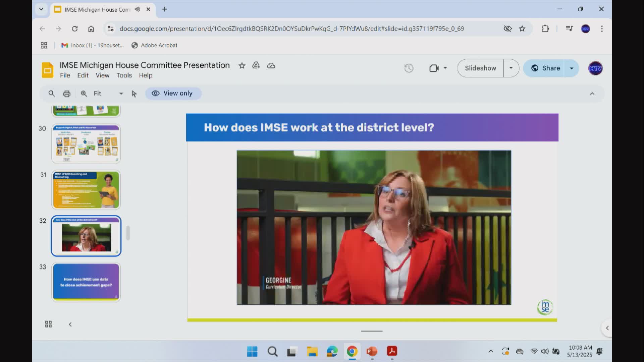Mute the tab audio speaker icon

click(x=137, y=9)
